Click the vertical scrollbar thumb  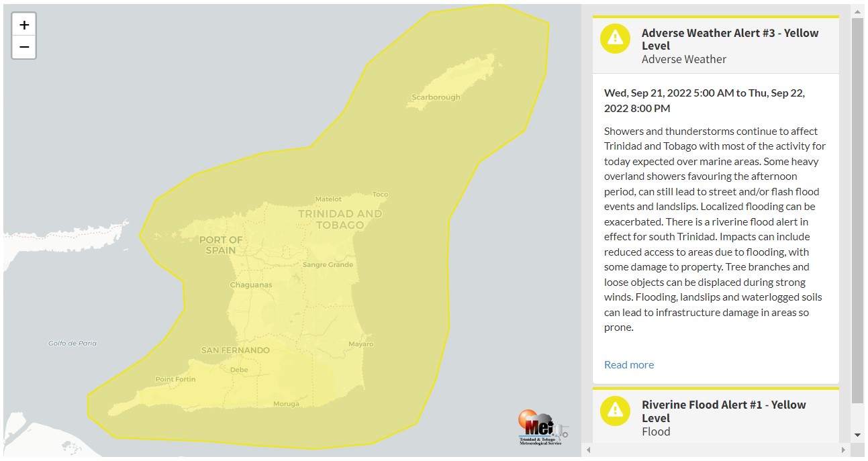point(857,210)
